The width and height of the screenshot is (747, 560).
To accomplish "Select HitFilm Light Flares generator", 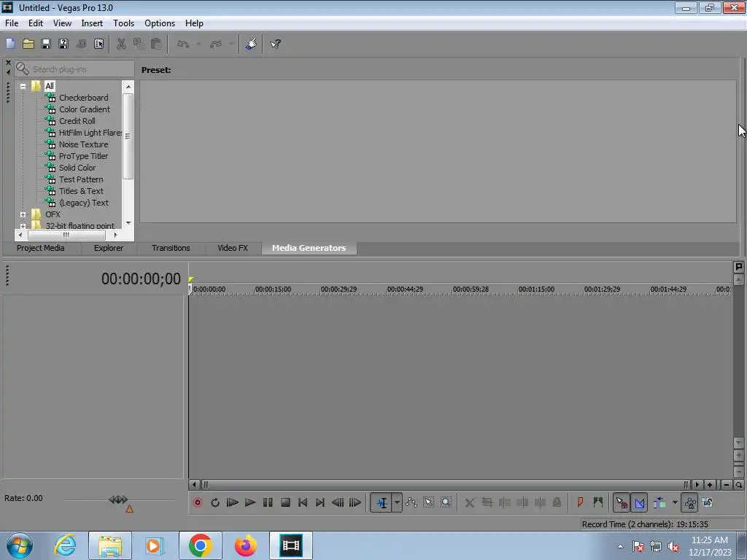I will pyautogui.click(x=90, y=133).
